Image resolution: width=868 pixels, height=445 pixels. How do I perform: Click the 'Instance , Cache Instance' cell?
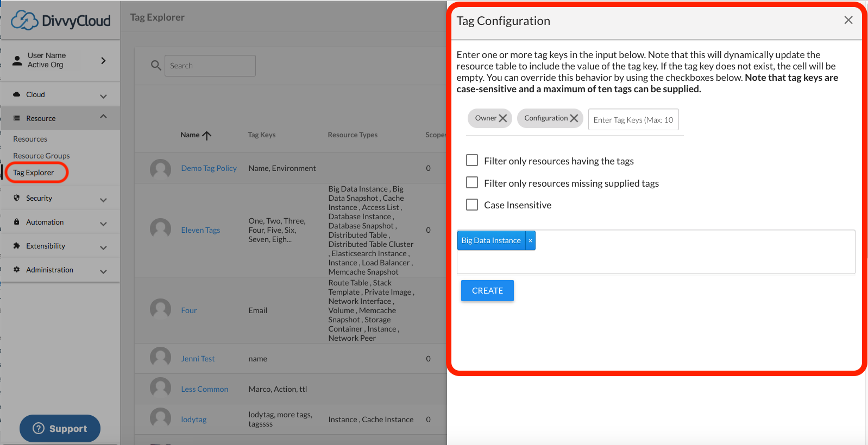coord(371,419)
